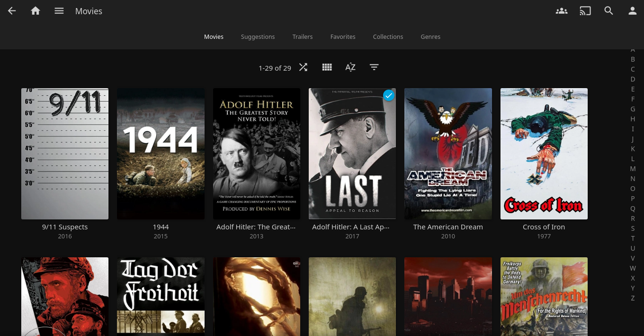Click the '1-29 of 29' count text
644x336 pixels.
click(x=275, y=68)
